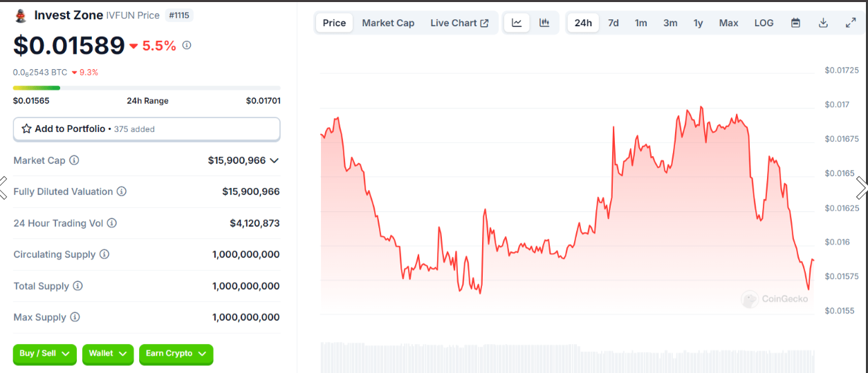Click the 0.0₆2543 BTC price text

[x=40, y=72]
